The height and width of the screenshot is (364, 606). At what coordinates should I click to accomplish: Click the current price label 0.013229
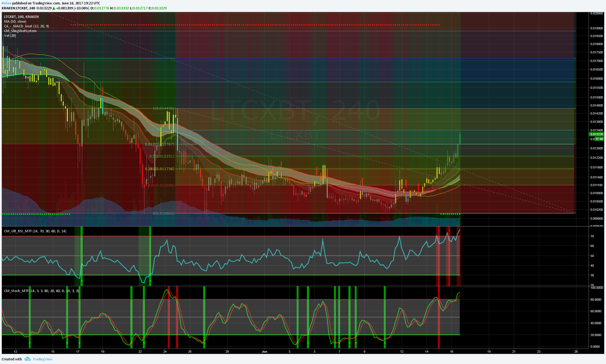click(596, 134)
